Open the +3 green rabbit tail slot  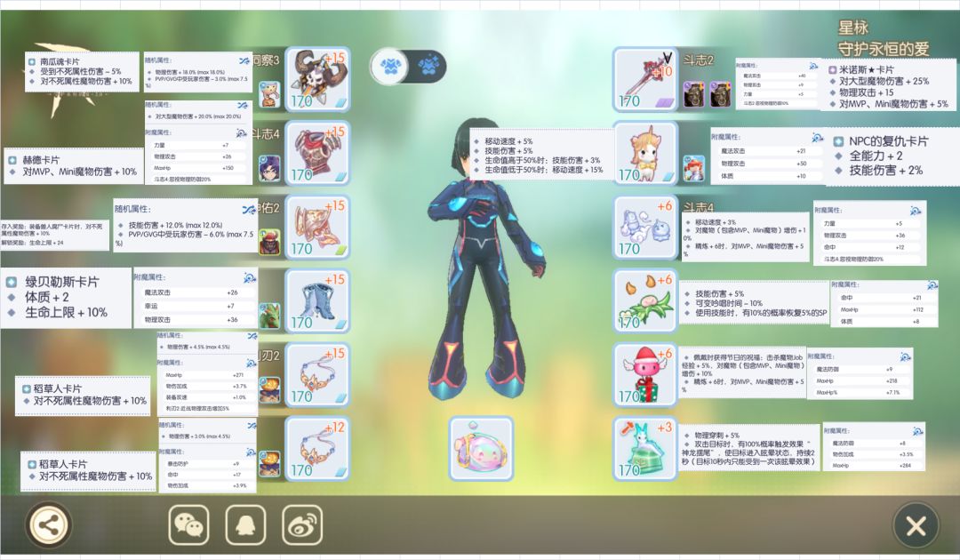[645, 449]
